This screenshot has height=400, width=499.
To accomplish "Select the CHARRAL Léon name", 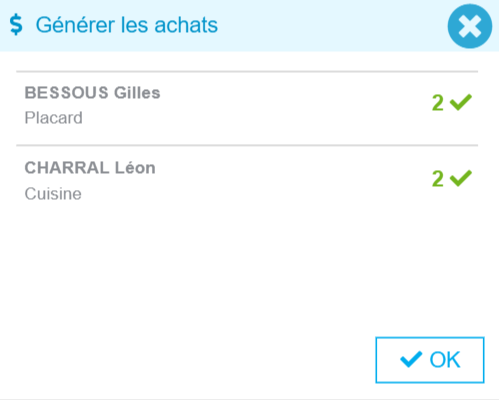I will pyautogui.click(x=90, y=168).
